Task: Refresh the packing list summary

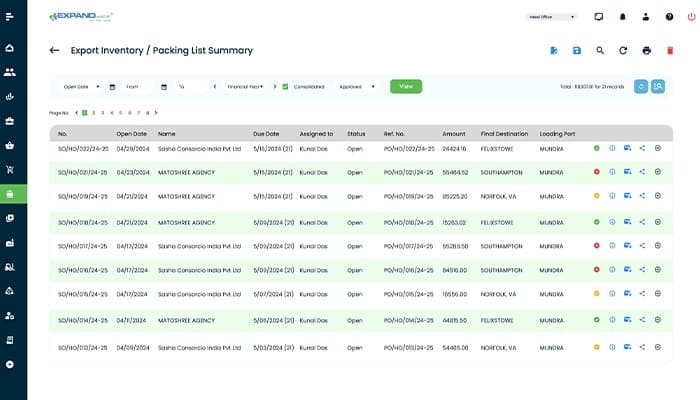Action: tap(623, 50)
